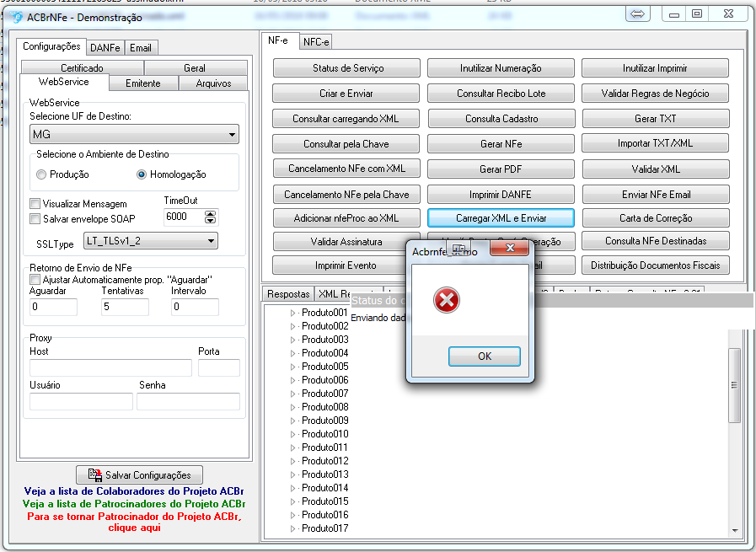Click the scrollbar down arrow in tree view

734,530
